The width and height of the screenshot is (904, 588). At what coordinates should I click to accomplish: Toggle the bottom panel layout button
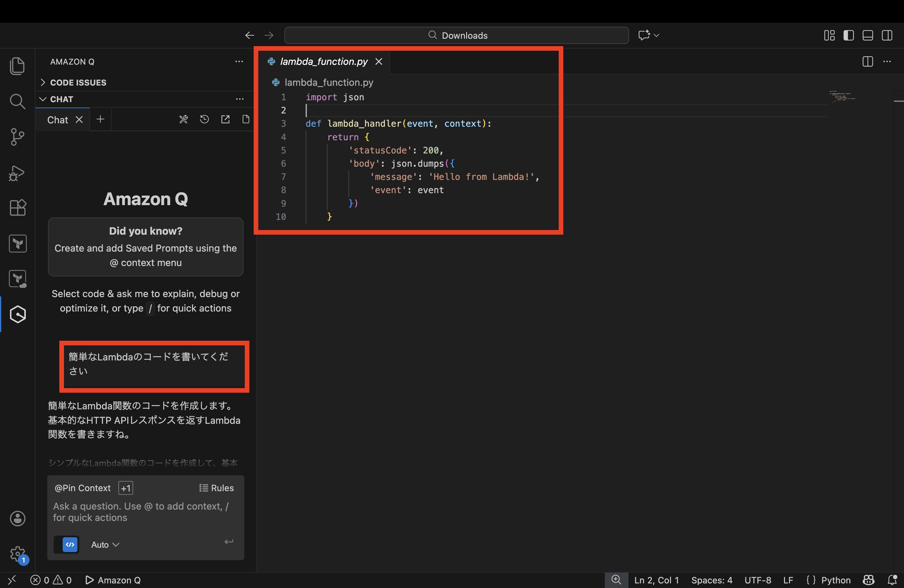click(867, 35)
